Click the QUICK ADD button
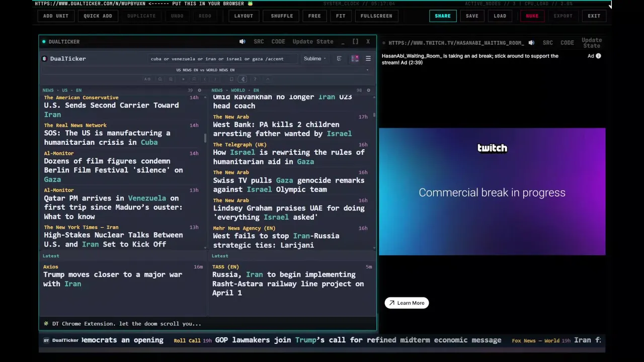 (x=98, y=16)
